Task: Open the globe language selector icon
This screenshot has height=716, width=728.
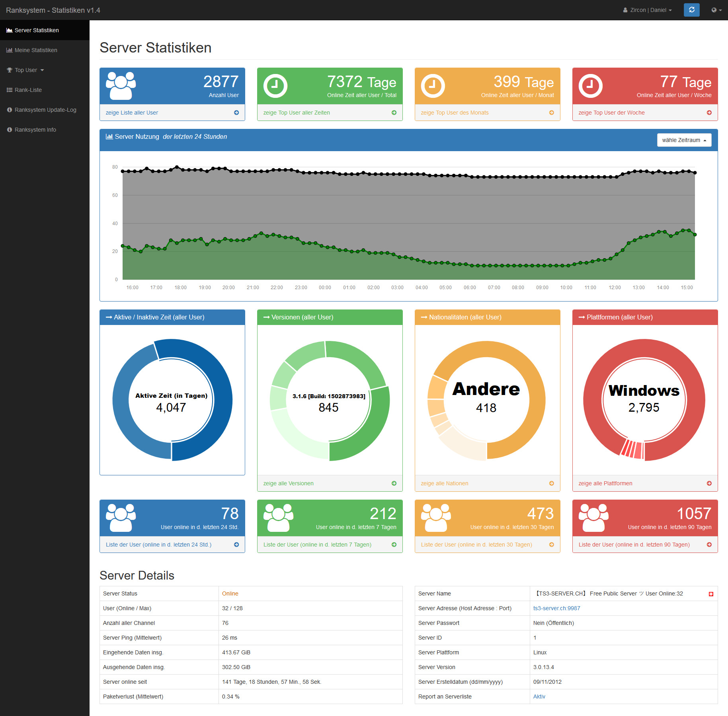Action: click(716, 10)
